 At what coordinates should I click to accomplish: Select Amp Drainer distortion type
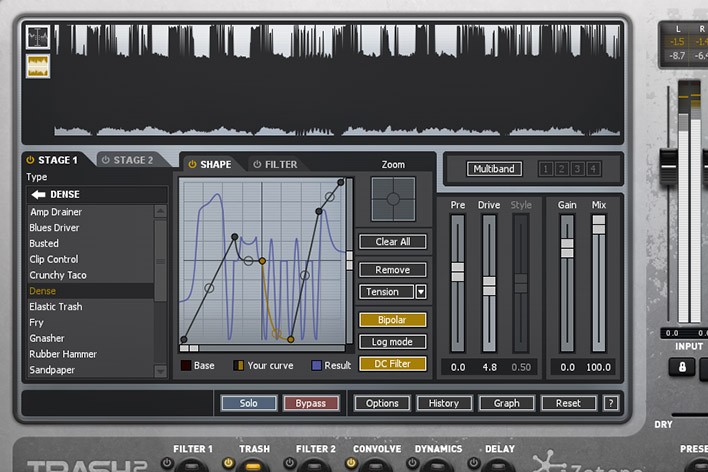pyautogui.click(x=90, y=212)
